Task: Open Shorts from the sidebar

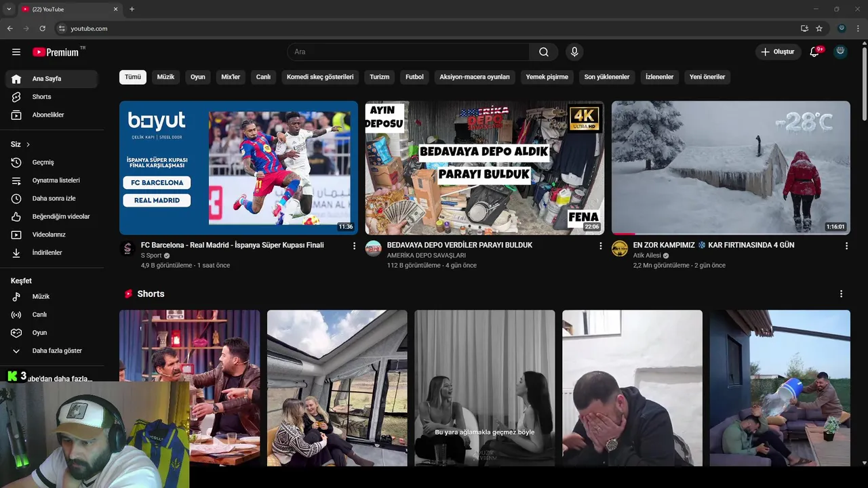Action: click(52, 97)
